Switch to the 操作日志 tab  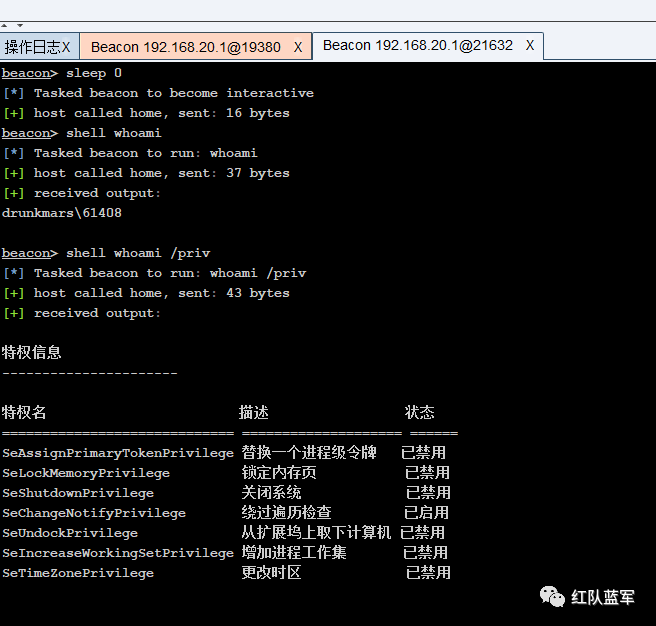(x=33, y=47)
